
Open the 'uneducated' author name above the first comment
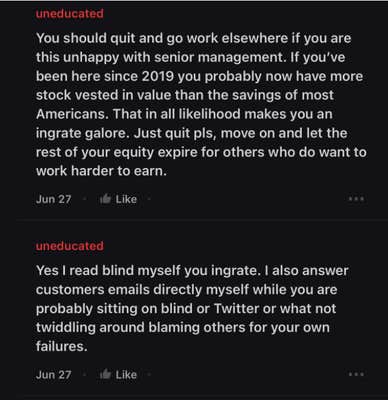click(x=70, y=14)
